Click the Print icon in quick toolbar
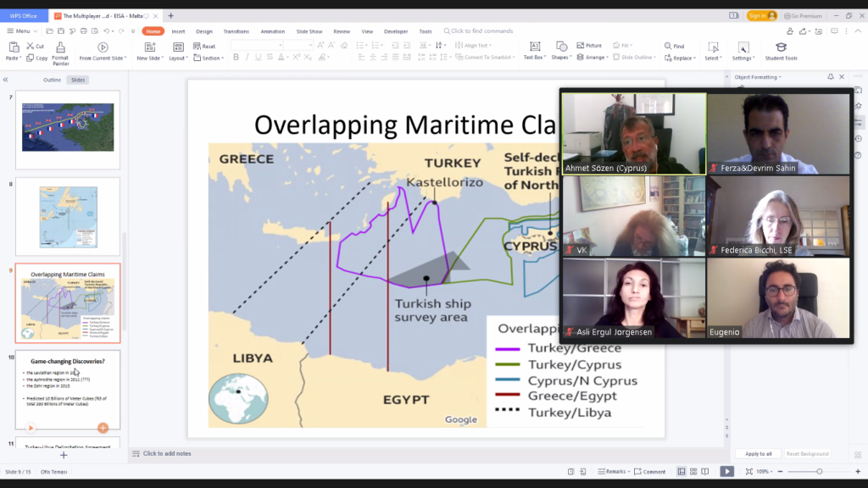The image size is (868, 488). pos(84,31)
